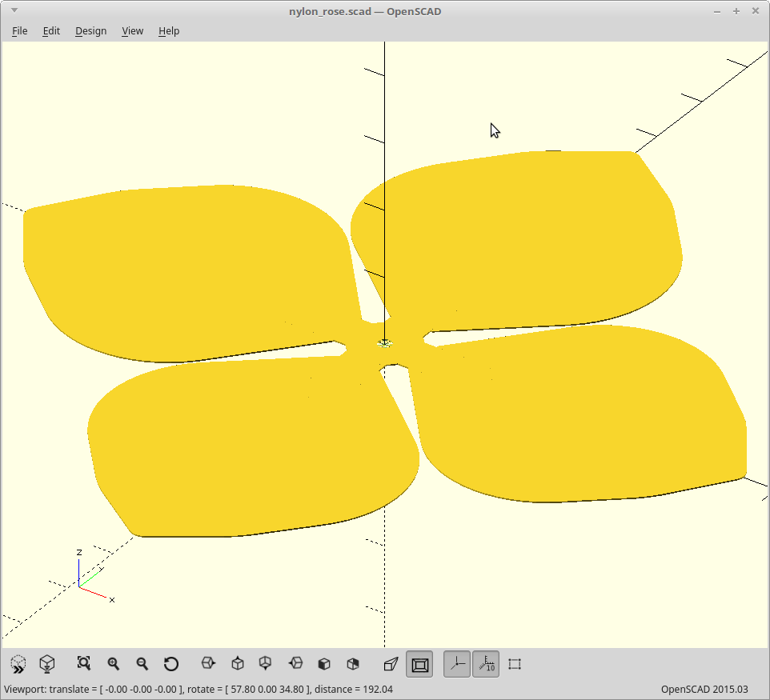Click the XYZ axis orientation indicator

click(94, 576)
